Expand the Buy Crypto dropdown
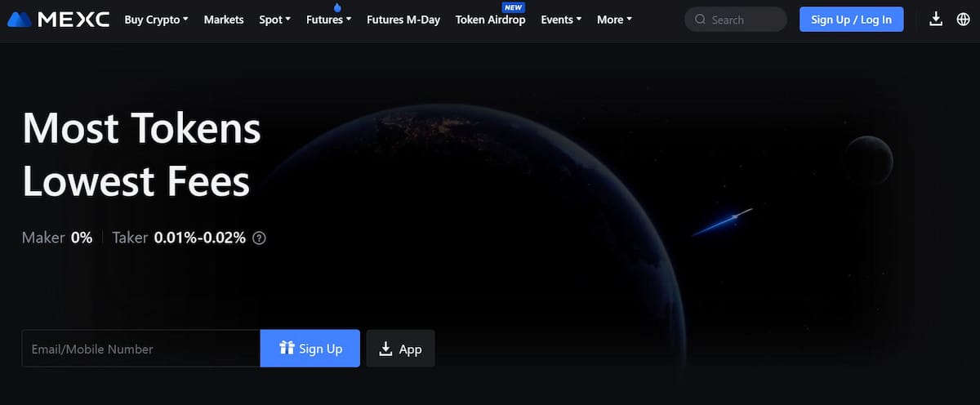Viewport: 980px width, 405px height. click(x=156, y=20)
